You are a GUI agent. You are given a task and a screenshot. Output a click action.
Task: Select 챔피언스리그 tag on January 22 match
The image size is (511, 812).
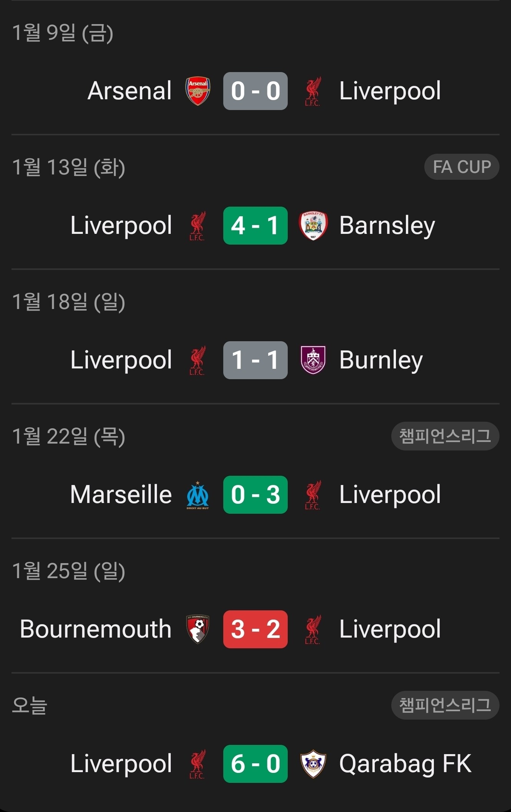pos(445,436)
